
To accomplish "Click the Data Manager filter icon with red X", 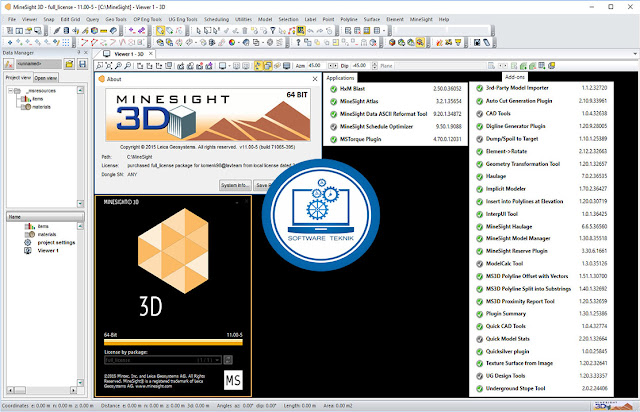I will coord(9,64).
